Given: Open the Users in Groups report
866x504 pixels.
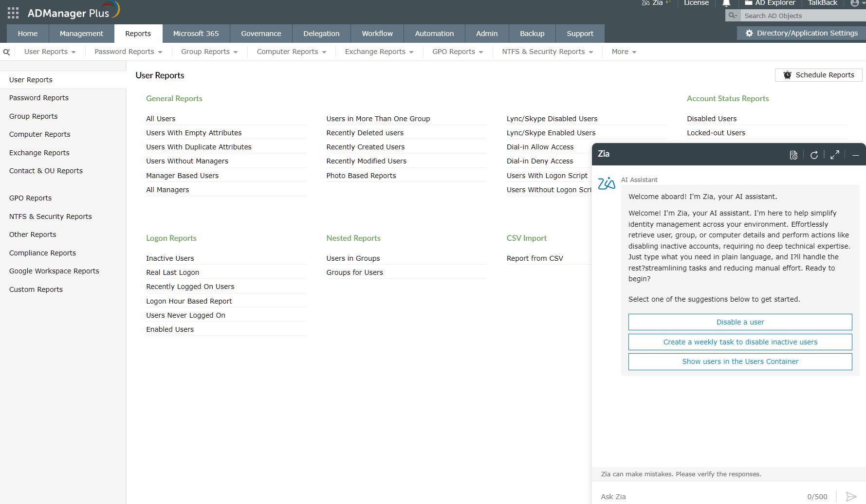Looking at the screenshot, I should pyautogui.click(x=353, y=258).
